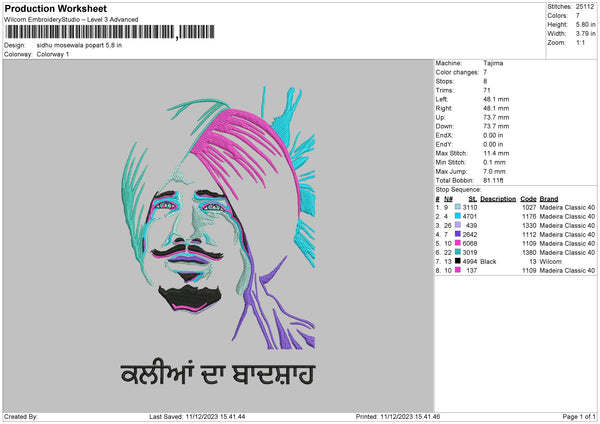Click the stitch count 3110

470,207
